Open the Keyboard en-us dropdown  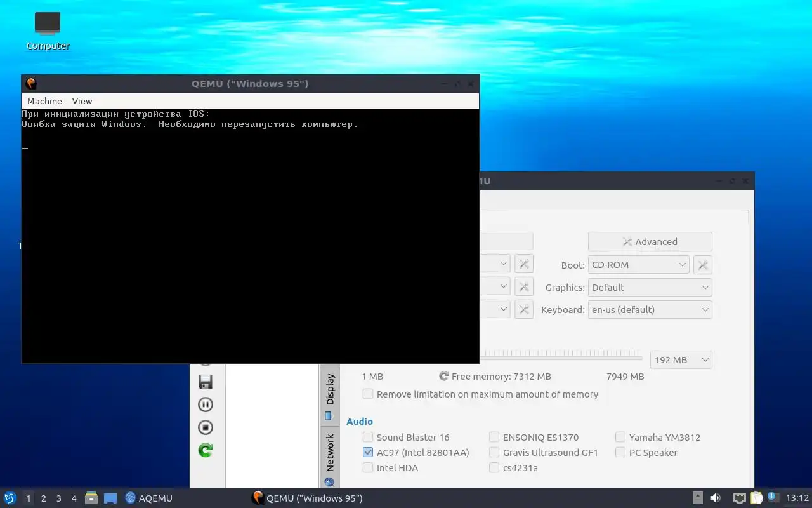(x=650, y=310)
